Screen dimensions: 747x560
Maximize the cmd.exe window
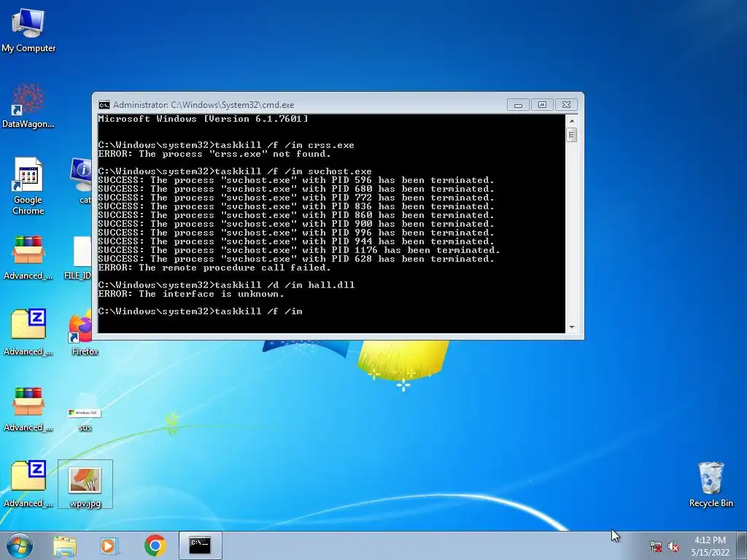tap(542, 105)
